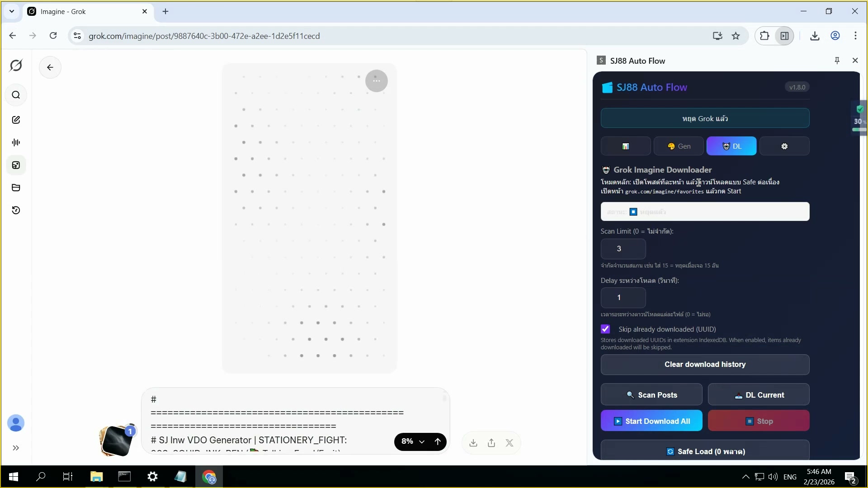Click the Scan Limit input field showing 3

[623, 249]
